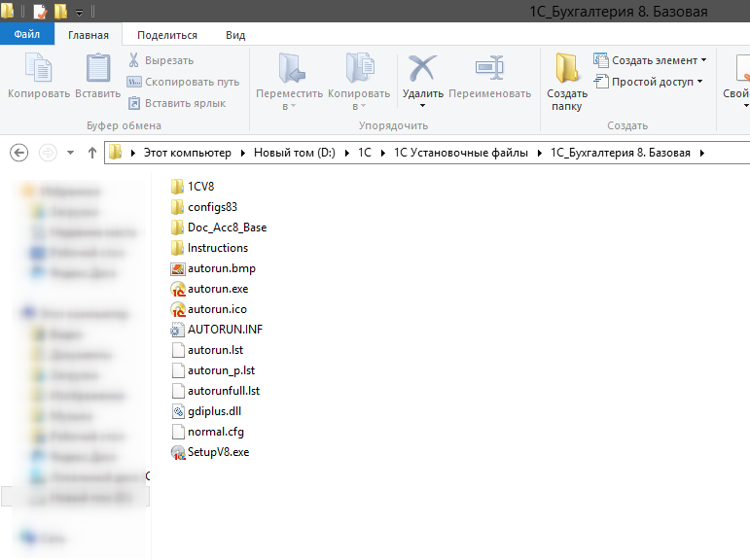Click the Up one level arrow
This screenshot has width=750, height=560.
[92, 153]
